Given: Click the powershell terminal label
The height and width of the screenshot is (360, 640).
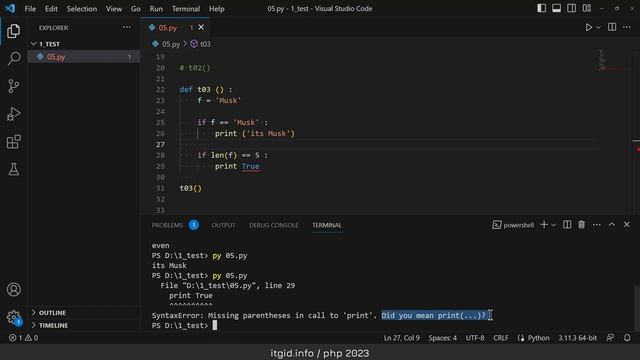Looking at the screenshot, I should (x=513, y=225).
